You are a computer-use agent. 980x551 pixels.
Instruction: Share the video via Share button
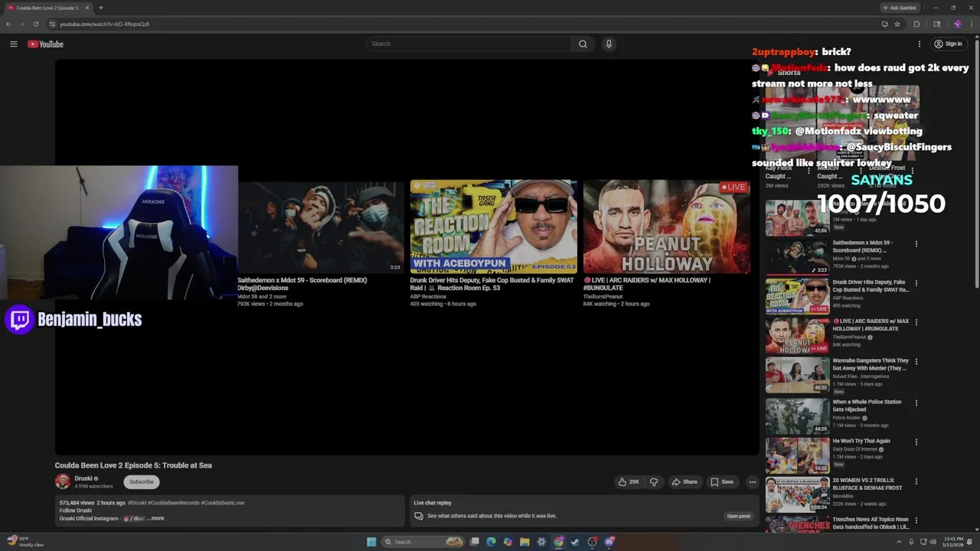point(684,482)
